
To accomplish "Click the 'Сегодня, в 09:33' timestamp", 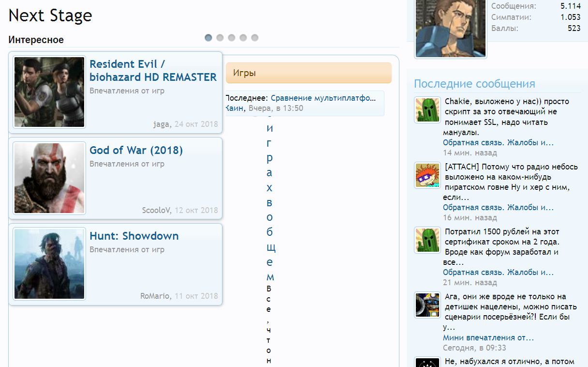I will point(474,348).
